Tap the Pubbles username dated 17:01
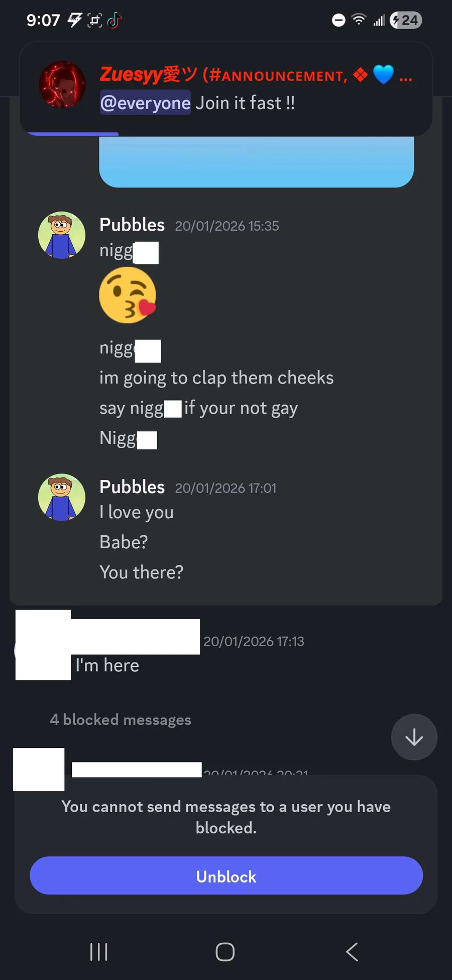The width and height of the screenshot is (452, 980). click(x=132, y=487)
